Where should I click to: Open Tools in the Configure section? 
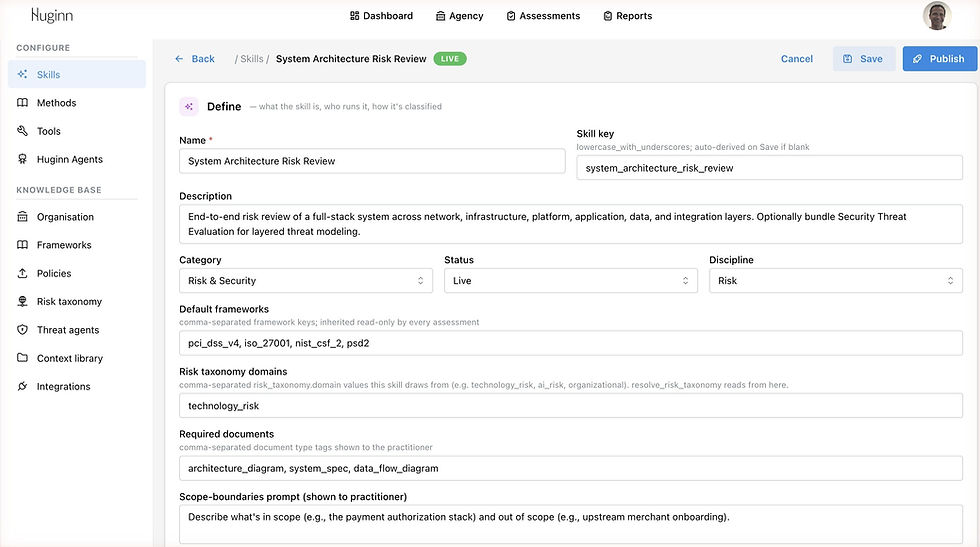[77, 131]
